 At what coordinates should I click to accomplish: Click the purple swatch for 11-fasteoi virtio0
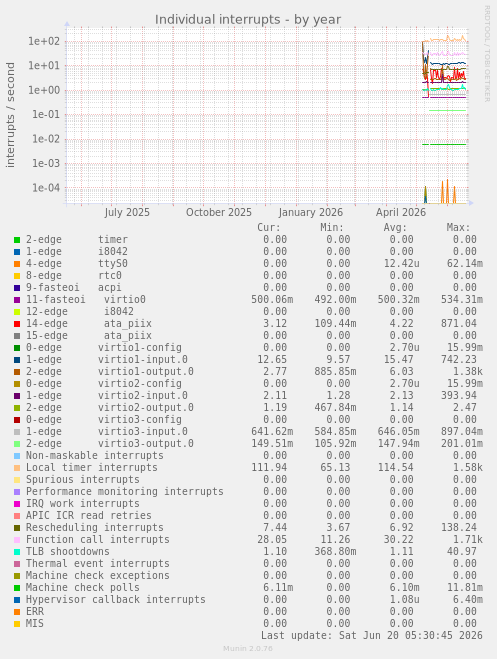coord(17,300)
